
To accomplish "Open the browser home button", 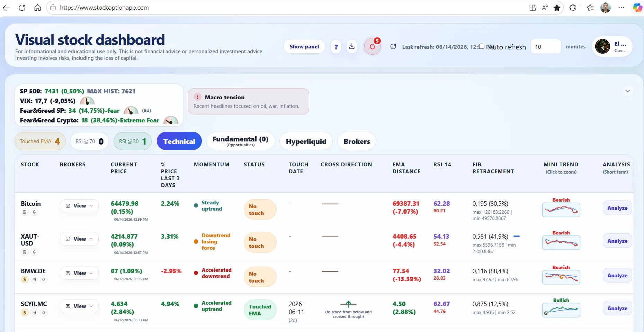I will click(37, 8).
